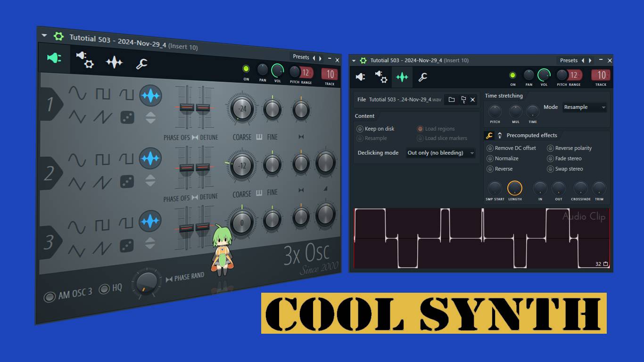Screen dimensions: 644x362
Task: Click arrow icon left of Precomputed effects label
Action: 500,135
